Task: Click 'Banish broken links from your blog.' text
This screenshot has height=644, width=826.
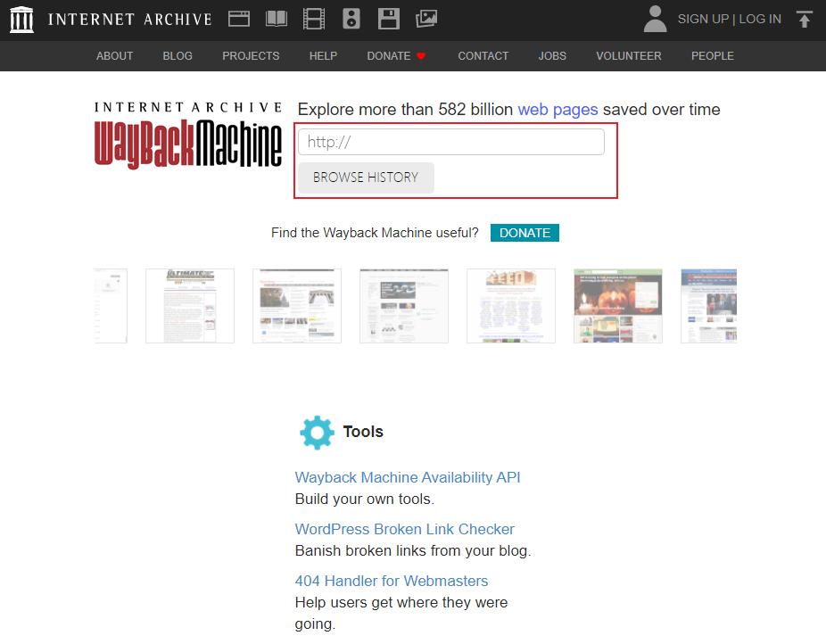Action: point(413,551)
